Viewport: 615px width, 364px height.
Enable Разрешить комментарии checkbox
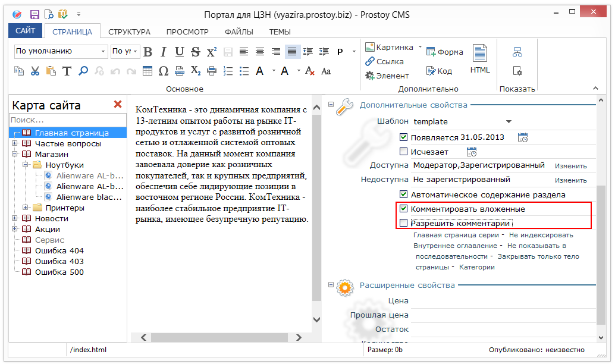tap(403, 223)
